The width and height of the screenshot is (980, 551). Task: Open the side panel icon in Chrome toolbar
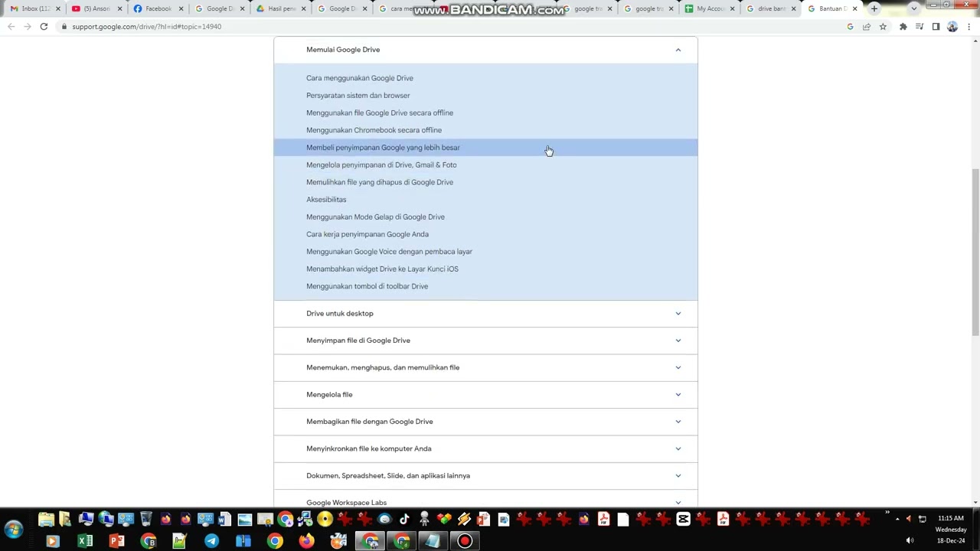[936, 27]
